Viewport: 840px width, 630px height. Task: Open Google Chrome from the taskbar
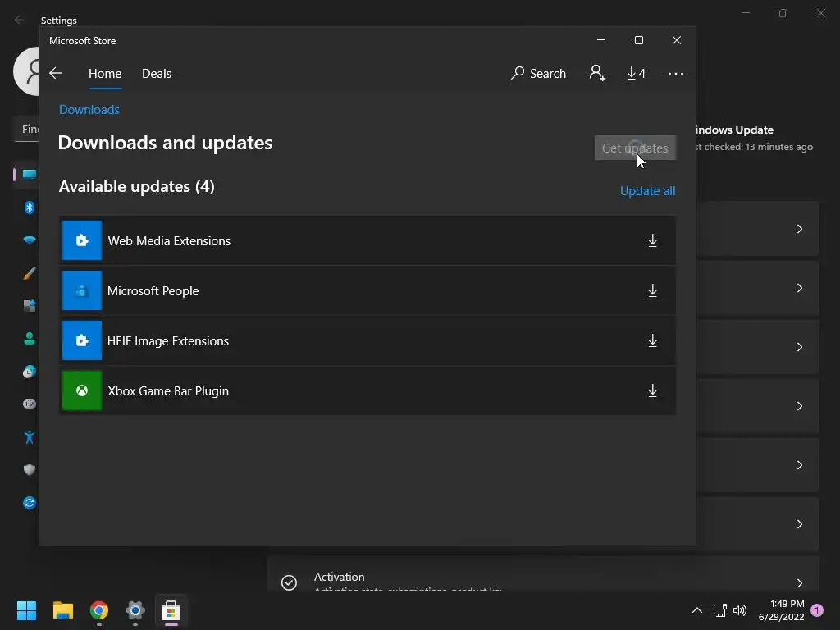tap(99, 610)
